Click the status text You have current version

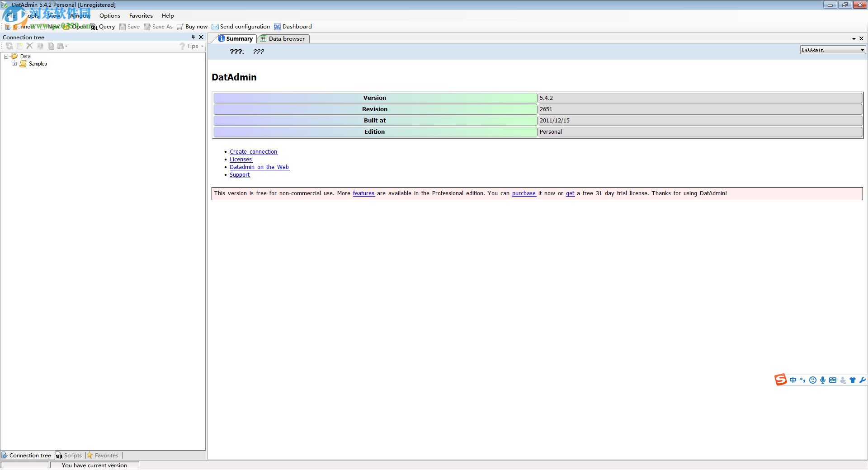coord(94,465)
